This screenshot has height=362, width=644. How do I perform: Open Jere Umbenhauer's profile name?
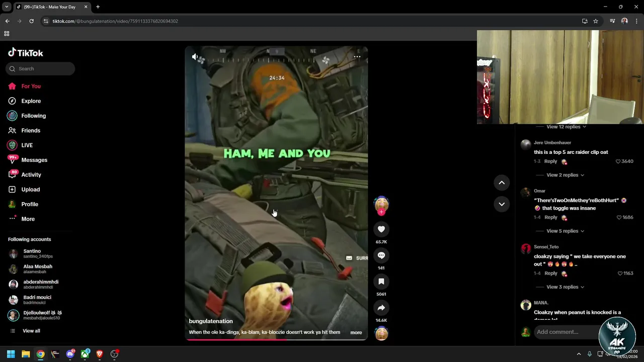[x=552, y=143]
